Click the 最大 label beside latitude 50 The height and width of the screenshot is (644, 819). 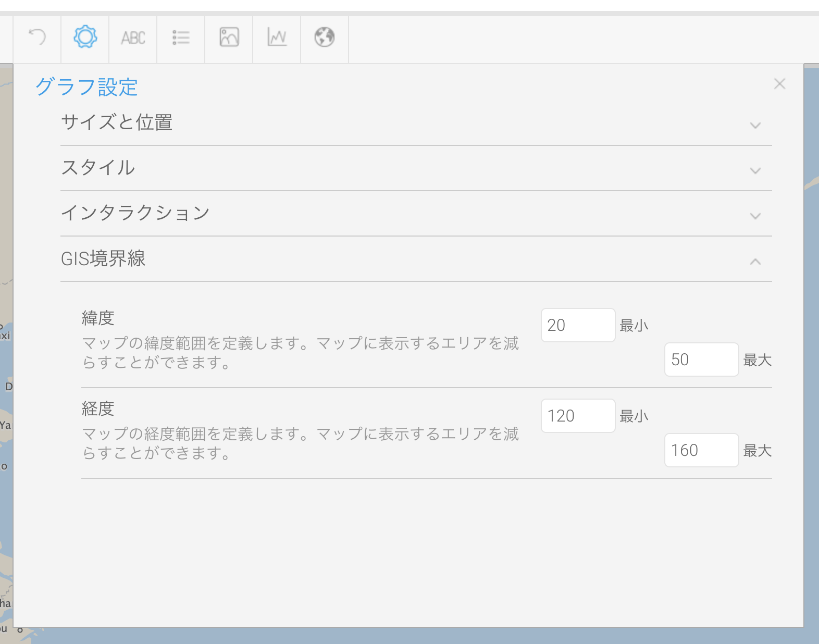pyautogui.click(x=758, y=360)
